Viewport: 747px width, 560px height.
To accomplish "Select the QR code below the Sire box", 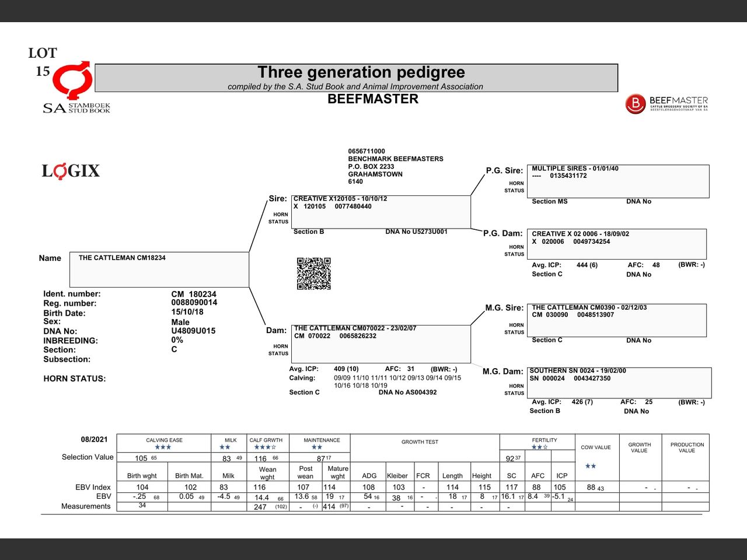I will (314, 274).
